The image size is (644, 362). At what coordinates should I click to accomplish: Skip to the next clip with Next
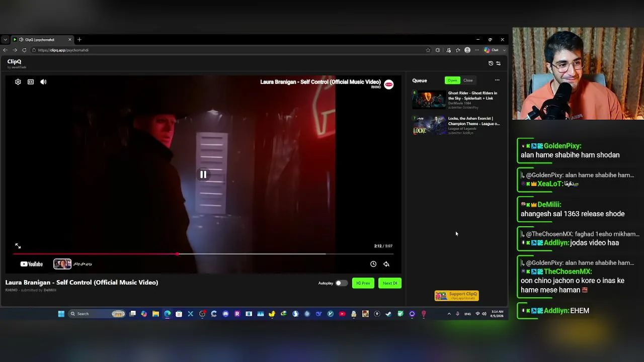coord(390,283)
